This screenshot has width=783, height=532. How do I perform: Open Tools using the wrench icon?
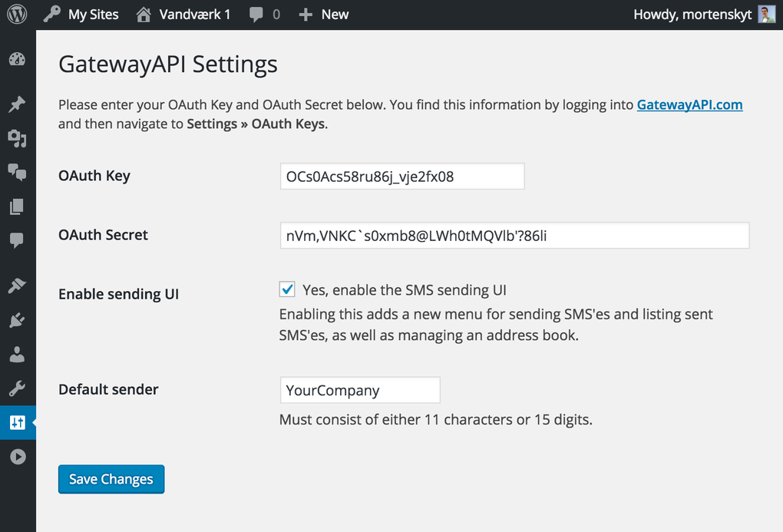17,388
